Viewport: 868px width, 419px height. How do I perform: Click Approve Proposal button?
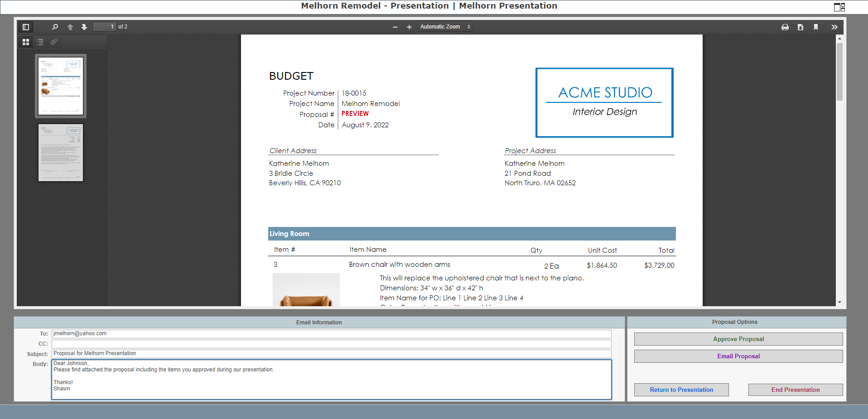click(x=738, y=339)
